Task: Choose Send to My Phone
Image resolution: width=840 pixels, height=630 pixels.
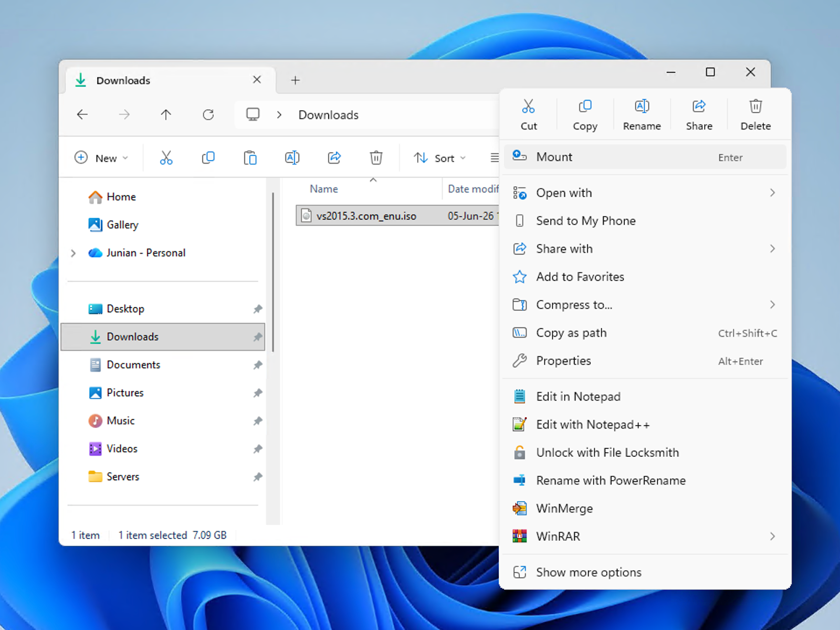Action: pos(645,221)
